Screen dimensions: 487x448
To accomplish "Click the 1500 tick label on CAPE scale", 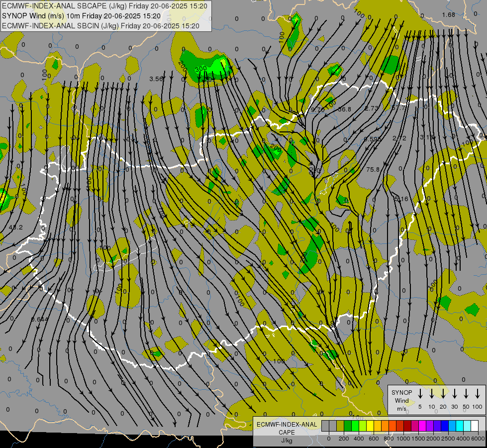I will 418,439.
